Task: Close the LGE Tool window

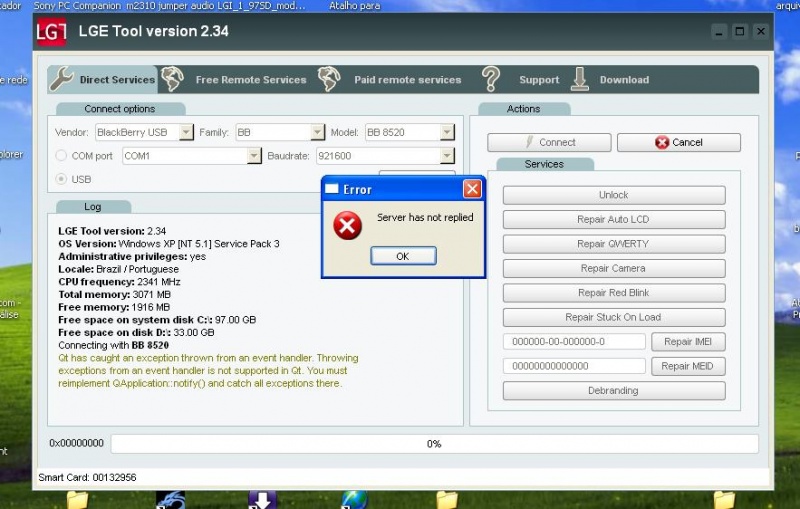Action: [760, 32]
